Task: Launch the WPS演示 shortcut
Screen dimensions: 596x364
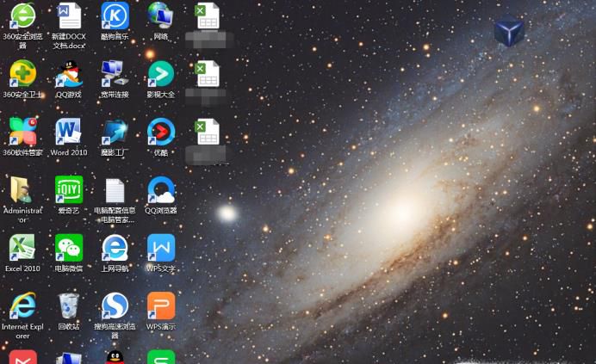Action: (x=161, y=305)
